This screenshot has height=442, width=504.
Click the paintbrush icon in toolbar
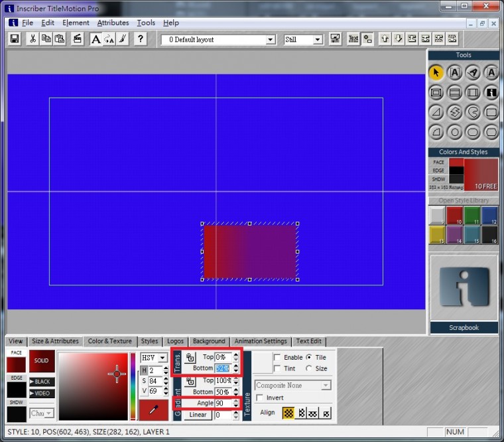click(123, 39)
